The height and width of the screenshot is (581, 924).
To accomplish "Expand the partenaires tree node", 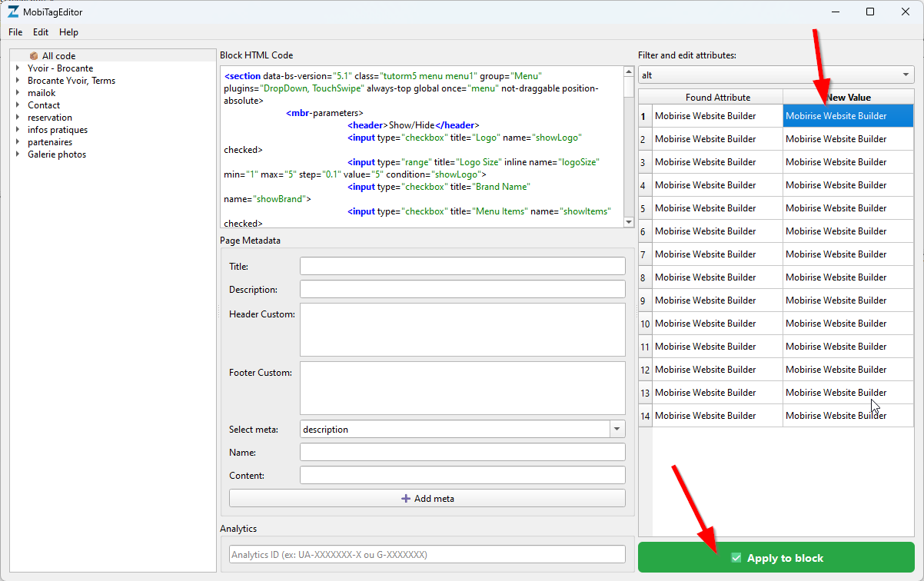I will [x=18, y=142].
